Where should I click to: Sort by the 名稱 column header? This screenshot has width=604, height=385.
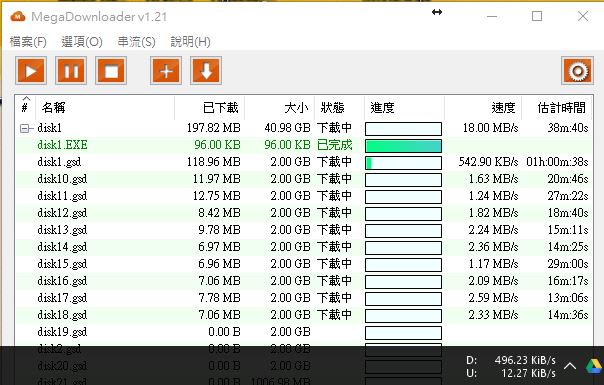coord(105,107)
